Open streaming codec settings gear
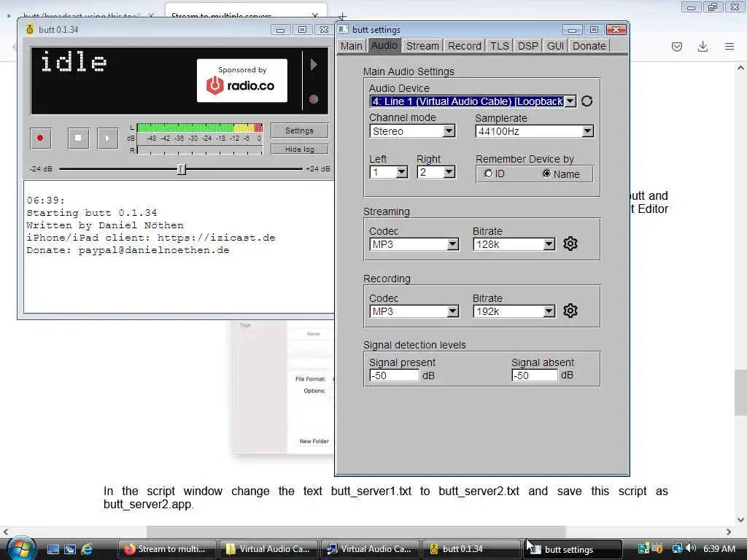Screen dimensions: 747x560 [570, 244]
